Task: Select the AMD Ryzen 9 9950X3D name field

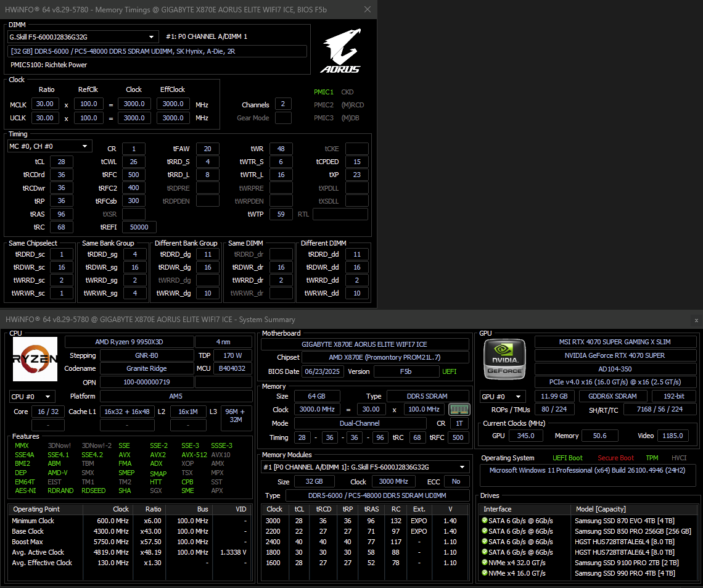Action: click(x=129, y=342)
